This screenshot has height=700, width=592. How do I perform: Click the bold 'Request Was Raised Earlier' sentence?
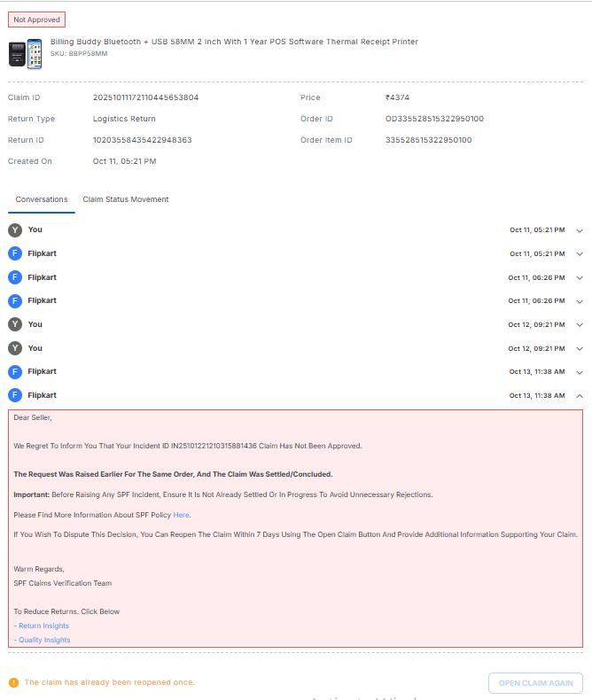[x=173, y=474]
